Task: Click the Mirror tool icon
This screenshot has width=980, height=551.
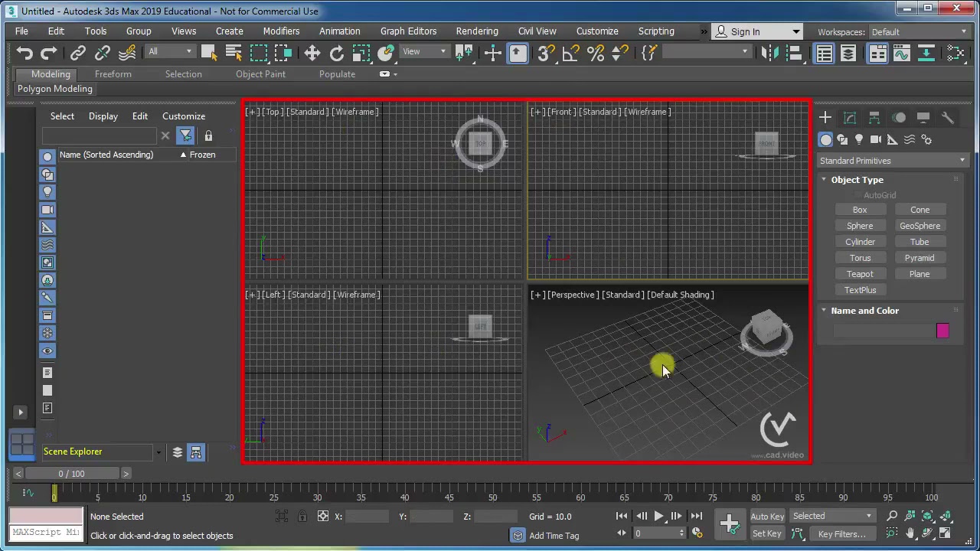Action: pos(770,53)
